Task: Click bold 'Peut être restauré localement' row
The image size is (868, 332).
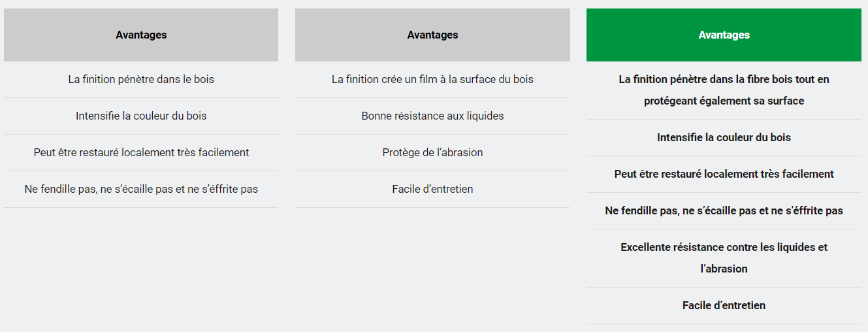Action: (724, 174)
